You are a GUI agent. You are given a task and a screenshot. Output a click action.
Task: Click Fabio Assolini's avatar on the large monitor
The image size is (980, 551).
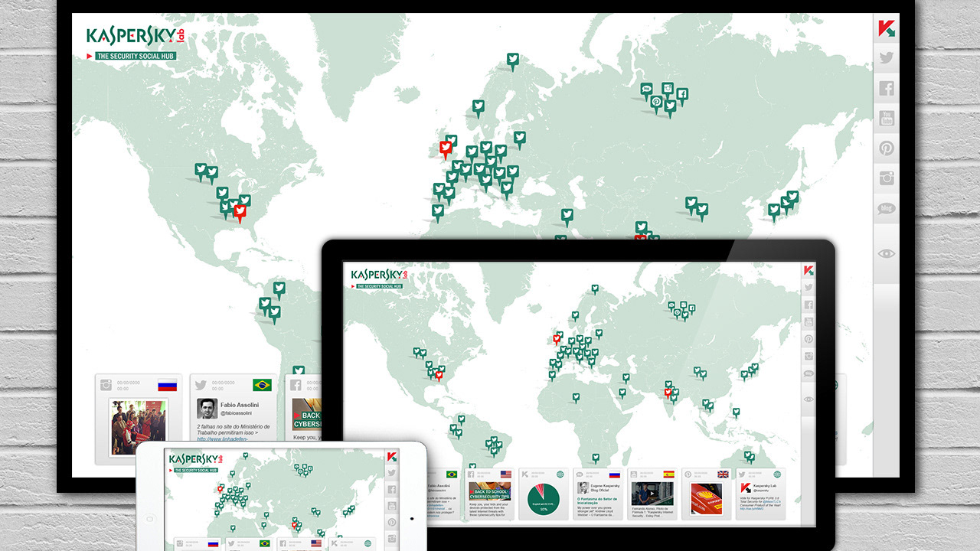206,409
